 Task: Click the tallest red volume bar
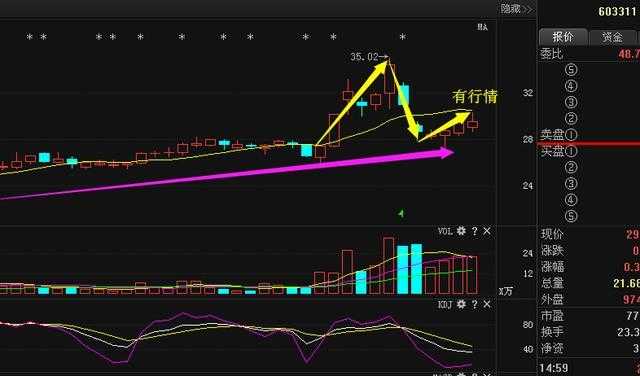click(x=389, y=266)
